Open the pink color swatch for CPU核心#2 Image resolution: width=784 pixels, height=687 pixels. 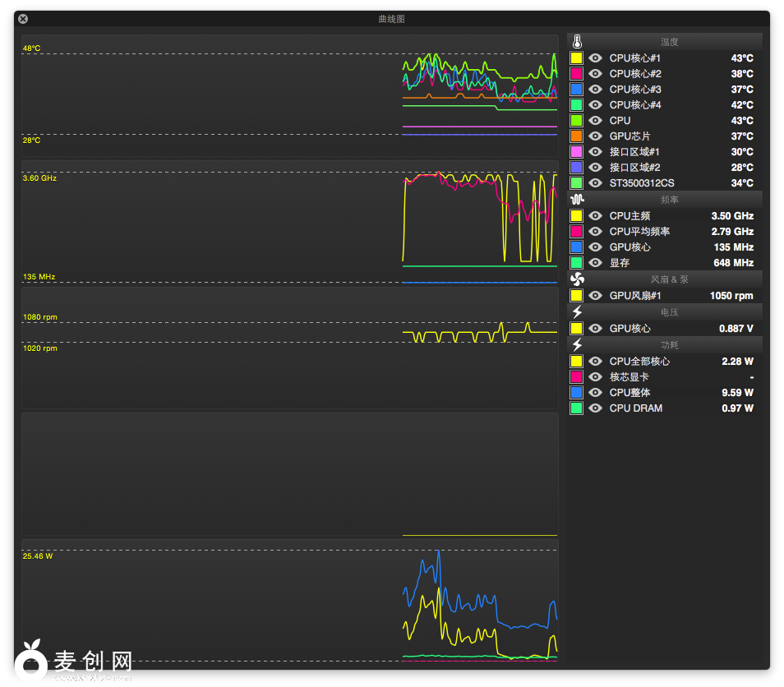(x=576, y=74)
